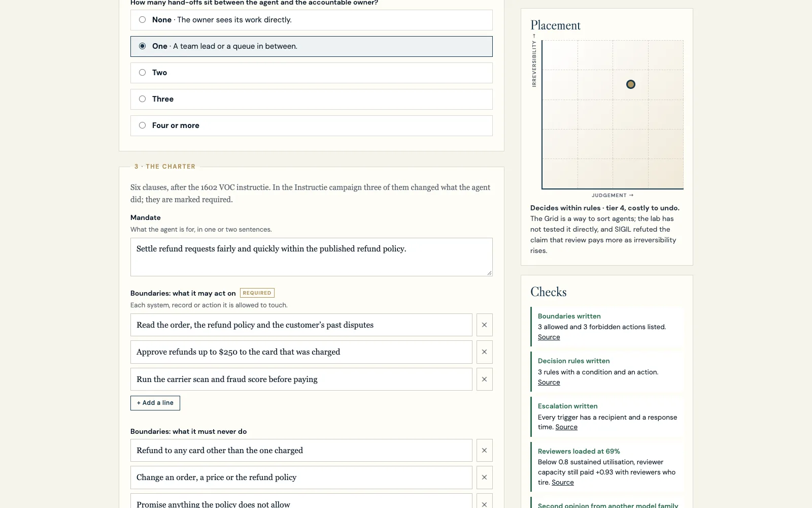Click the 'Escalation written' check heading

pyautogui.click(x=567, y=406)
